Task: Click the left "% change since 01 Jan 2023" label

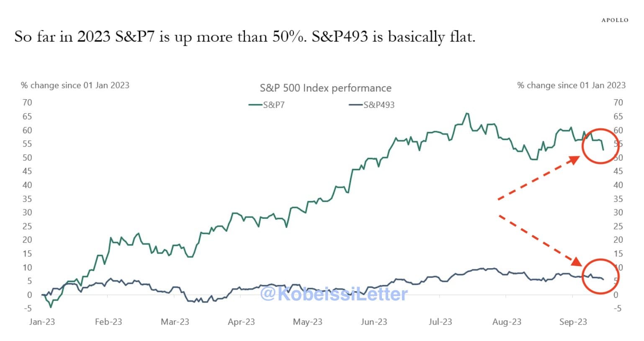Action: [x=75, y=85]
